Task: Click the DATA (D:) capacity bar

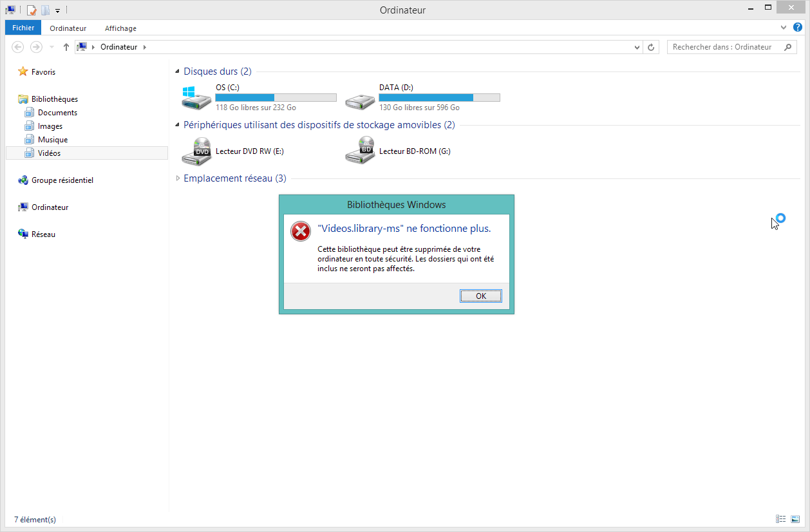Action: click(x=439, y=98)
